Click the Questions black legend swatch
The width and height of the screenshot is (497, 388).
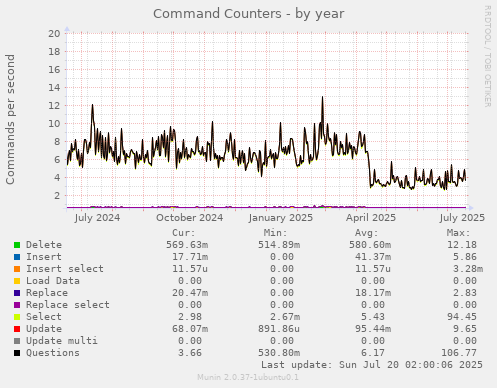tap(17, 353)
